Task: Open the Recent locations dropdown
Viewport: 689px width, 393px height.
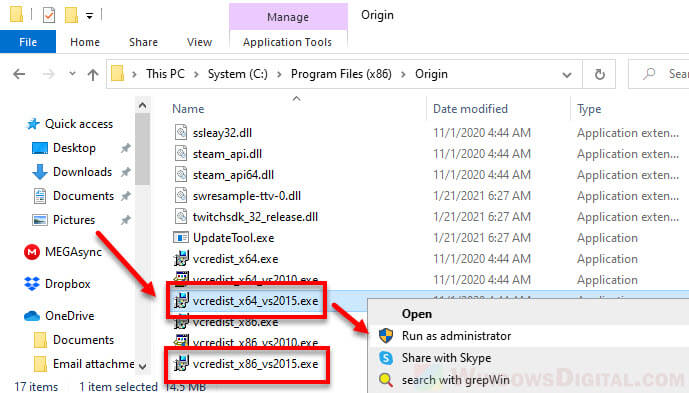Action: coord(73,74)
